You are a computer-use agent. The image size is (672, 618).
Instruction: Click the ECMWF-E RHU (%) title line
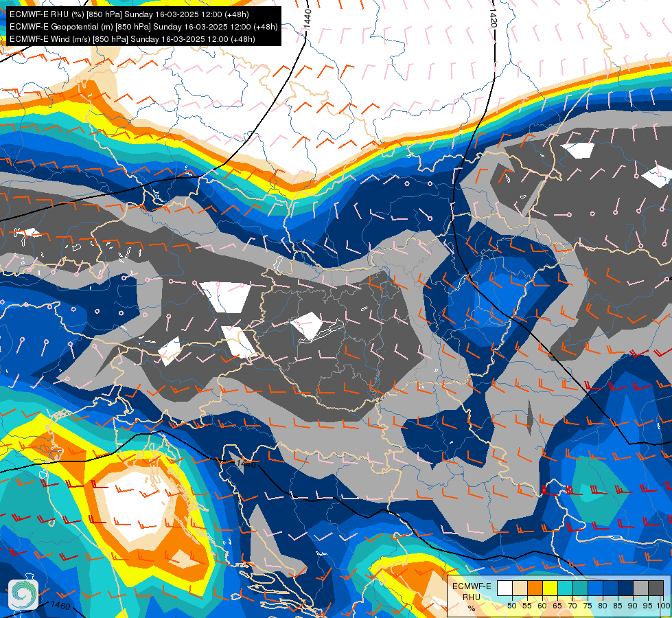[x=129, y=14]
